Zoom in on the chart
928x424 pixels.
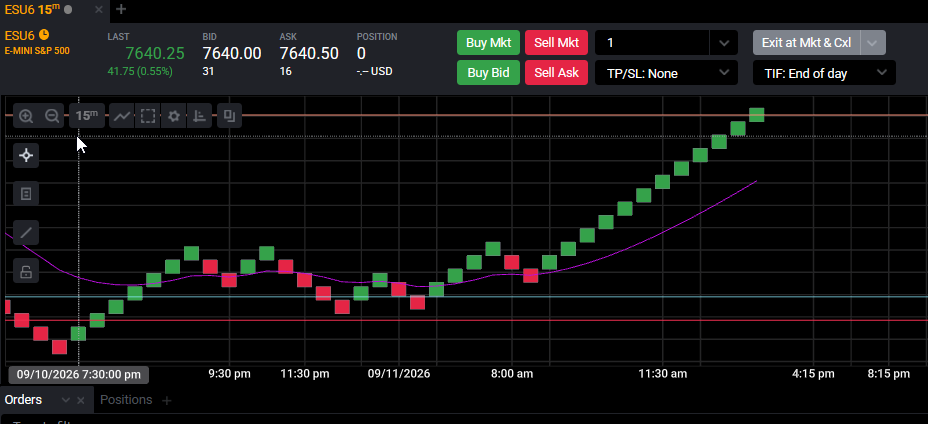[x=26, y=116]
